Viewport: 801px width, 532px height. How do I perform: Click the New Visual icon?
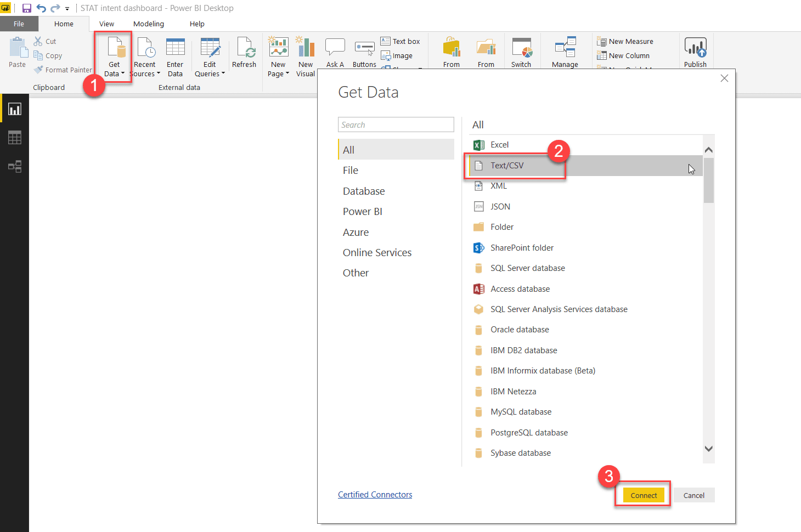click(306, 52)
